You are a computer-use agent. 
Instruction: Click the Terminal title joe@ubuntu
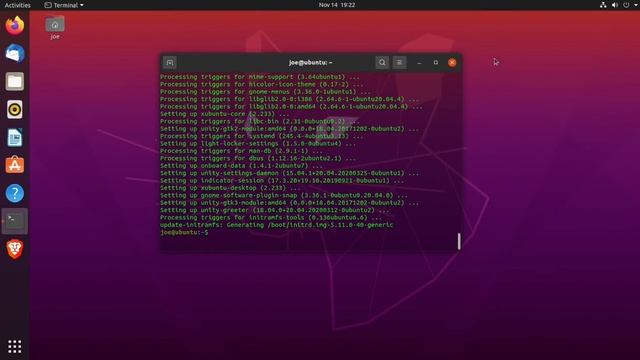(311, 62)
